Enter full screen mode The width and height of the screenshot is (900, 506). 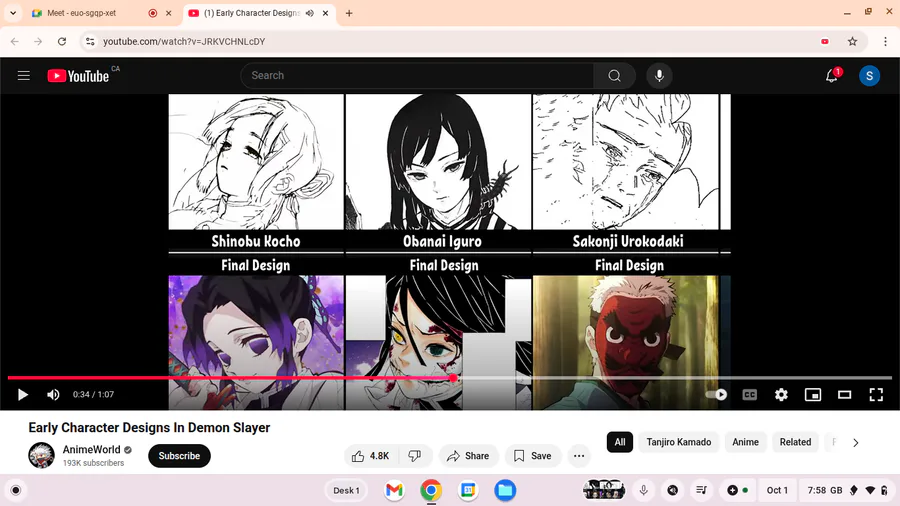pyautogui.click(x=876, y=395)
